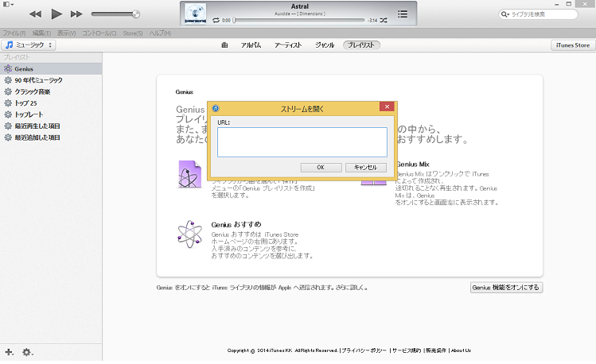Click gear icon beside トップレート

[x=8, y=114]
